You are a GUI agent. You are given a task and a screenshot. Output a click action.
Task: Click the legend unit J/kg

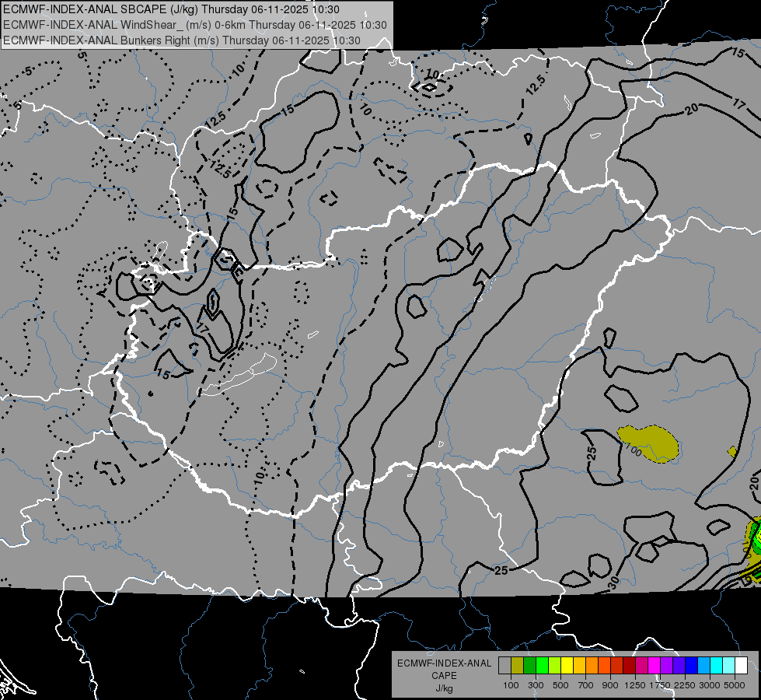(444, 688)
